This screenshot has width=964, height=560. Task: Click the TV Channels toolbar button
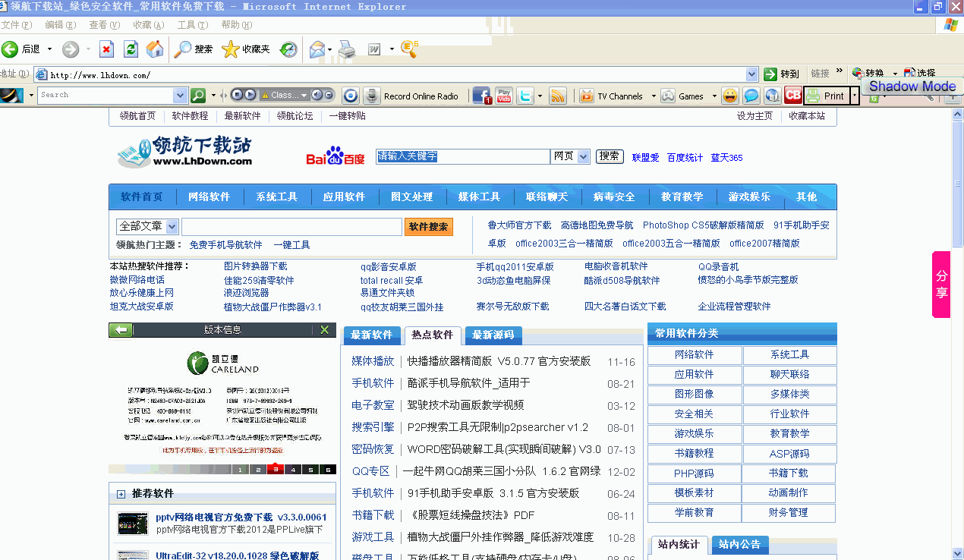tap(612, 96)
